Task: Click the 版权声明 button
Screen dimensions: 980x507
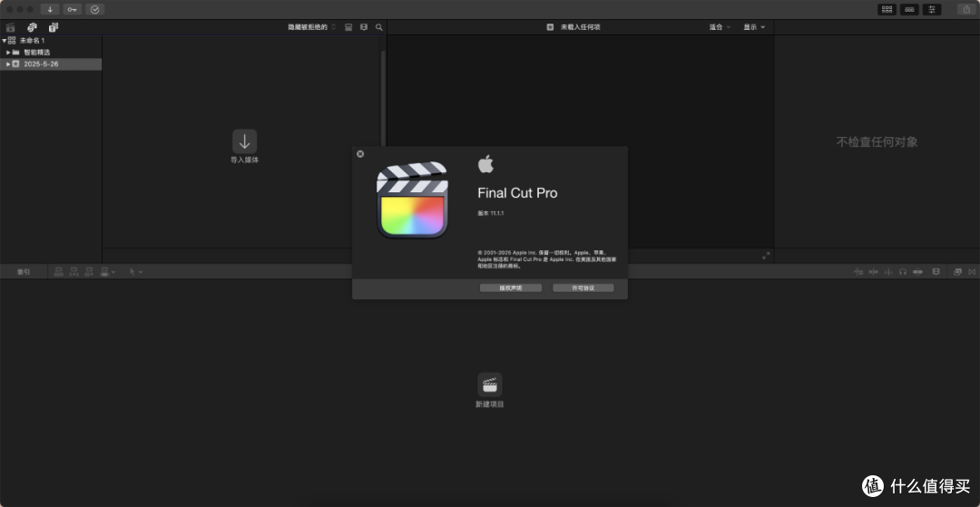Action: 511,288
